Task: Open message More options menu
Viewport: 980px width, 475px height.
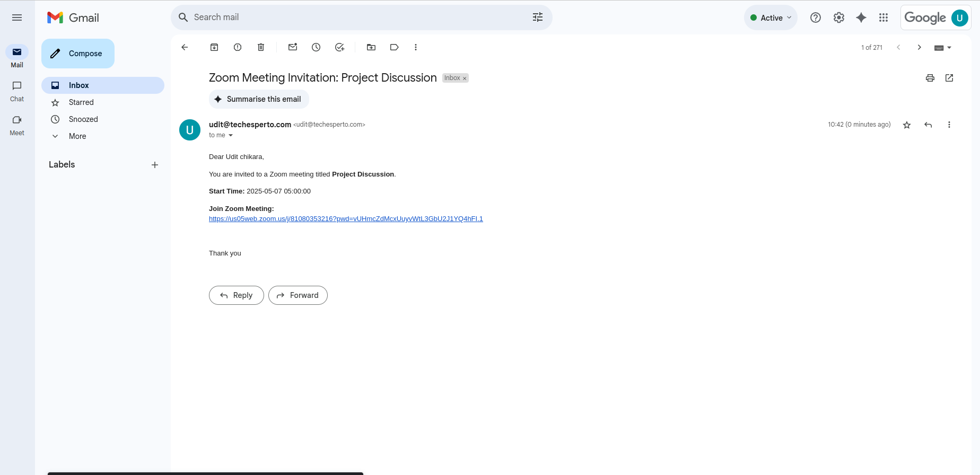Action: (x=949, y=125)
